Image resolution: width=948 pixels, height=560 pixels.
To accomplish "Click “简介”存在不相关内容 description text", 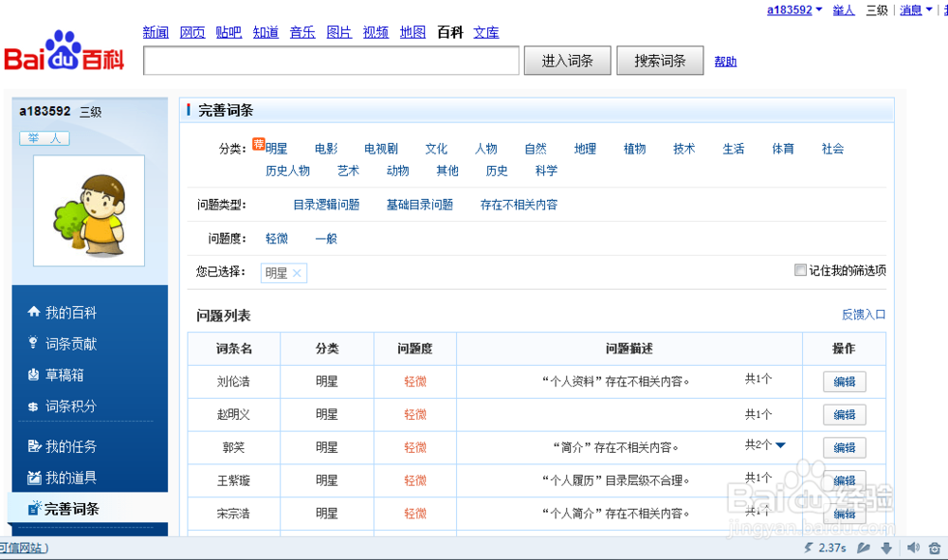I will pos(616,447).
